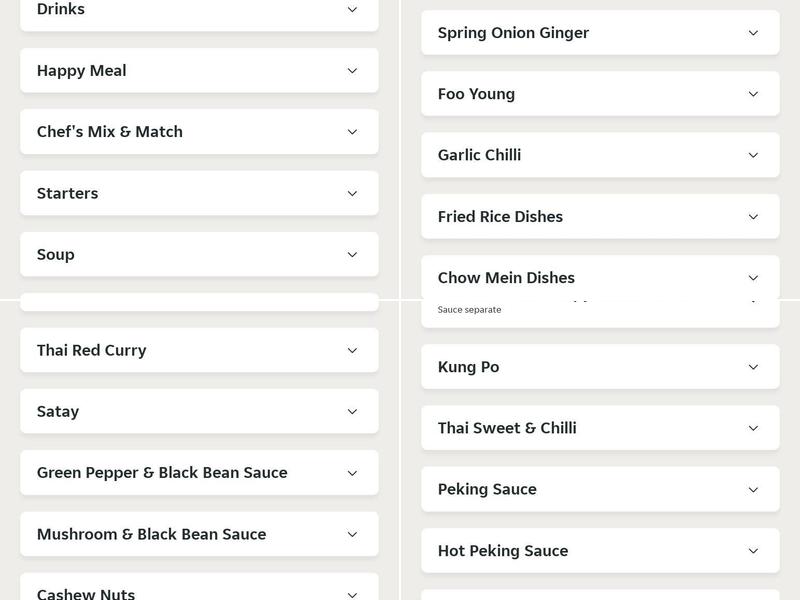Expand the Soup category
Image resolution: width=800 pixels, height=600 pixels.
(x=199, y=254)
